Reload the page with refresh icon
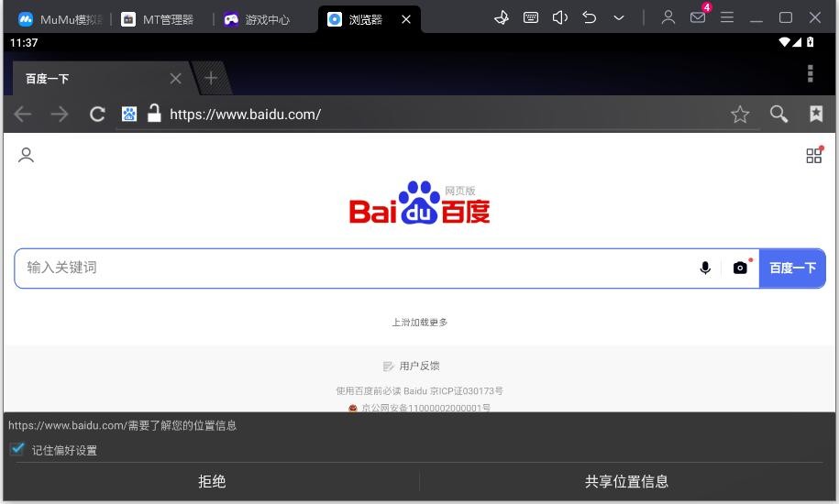839x504 pixels. point(97,114)
